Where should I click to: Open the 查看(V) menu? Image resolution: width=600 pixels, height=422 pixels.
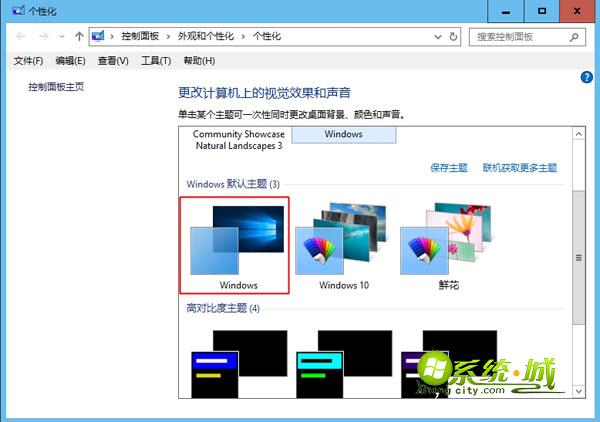(113, 60)
